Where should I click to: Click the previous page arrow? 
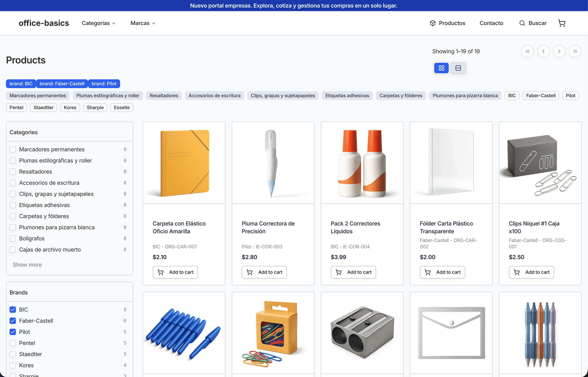[x=543, y=51]
